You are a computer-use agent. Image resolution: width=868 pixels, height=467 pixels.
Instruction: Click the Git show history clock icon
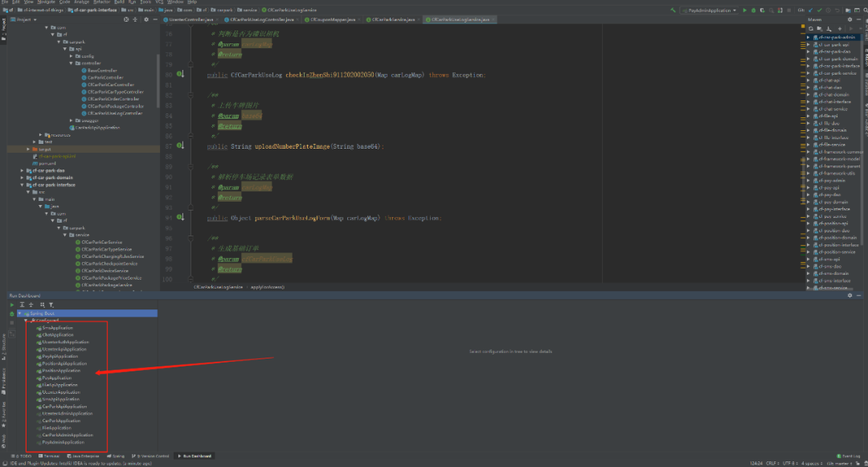pyautogui.click(x=828, y=10)
